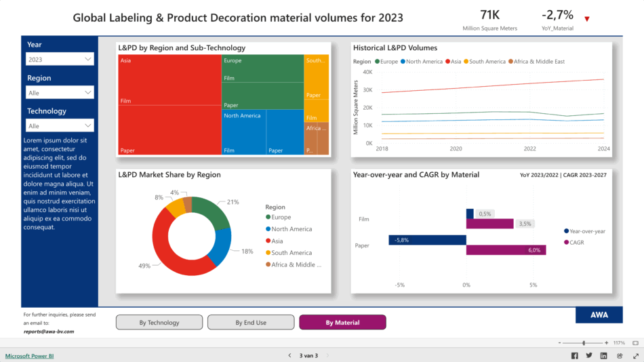Go to the previous report page

tap(289, 355)
